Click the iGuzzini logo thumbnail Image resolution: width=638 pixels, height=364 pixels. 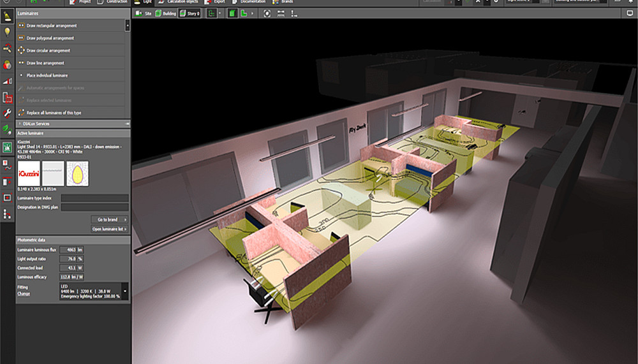[x=29, y=173]
